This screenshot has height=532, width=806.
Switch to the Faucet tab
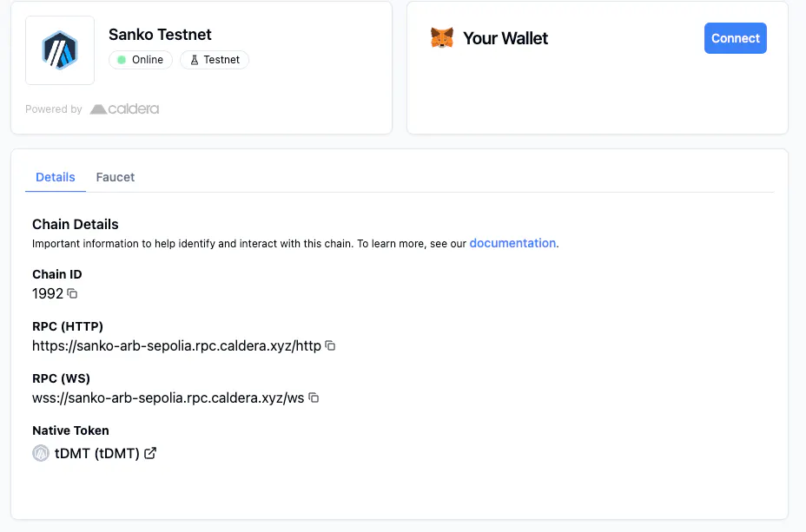click(x=116, y=177)
